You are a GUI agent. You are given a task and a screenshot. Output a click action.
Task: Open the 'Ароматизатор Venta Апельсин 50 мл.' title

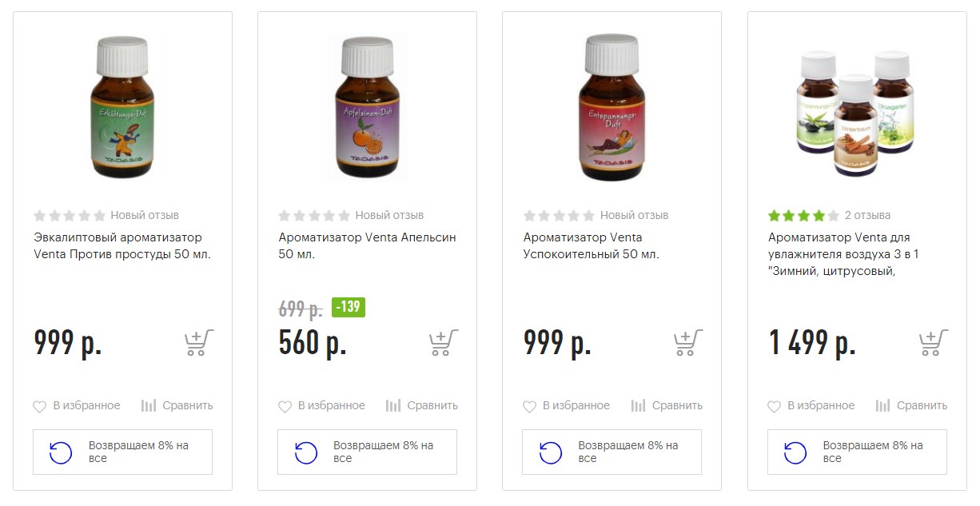368,245
